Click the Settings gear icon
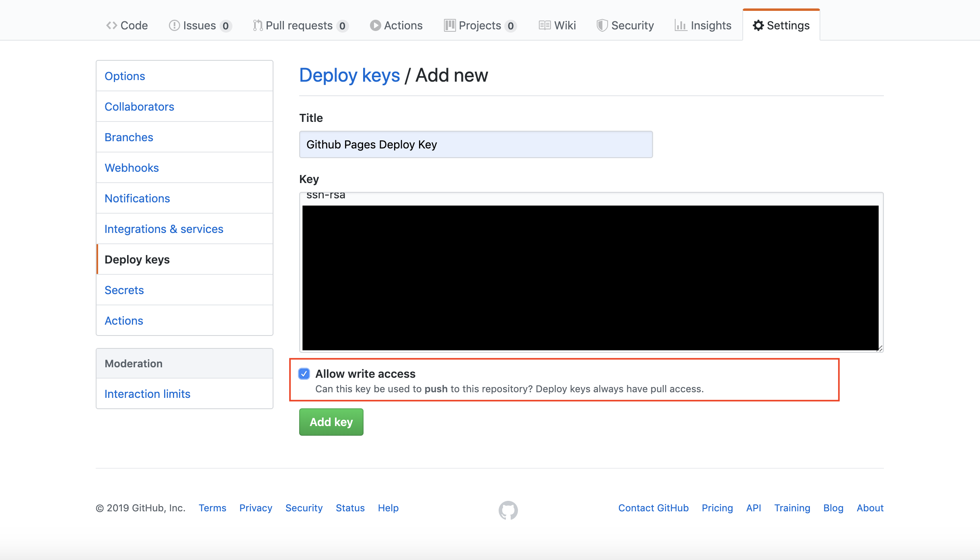 click(x=758, y=25)
